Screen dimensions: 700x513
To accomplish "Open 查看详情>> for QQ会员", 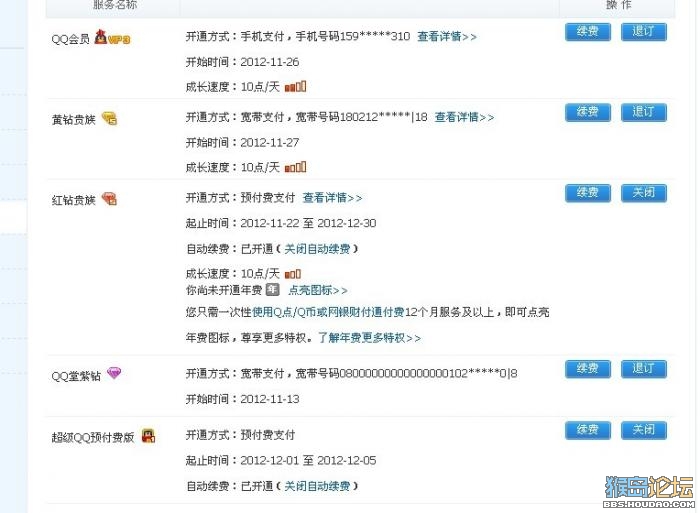I will [447, 37].
